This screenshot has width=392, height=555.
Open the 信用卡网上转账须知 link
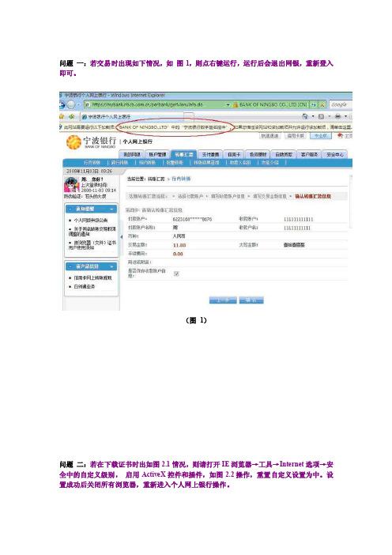pyautogui.click(x=92, y=278)
